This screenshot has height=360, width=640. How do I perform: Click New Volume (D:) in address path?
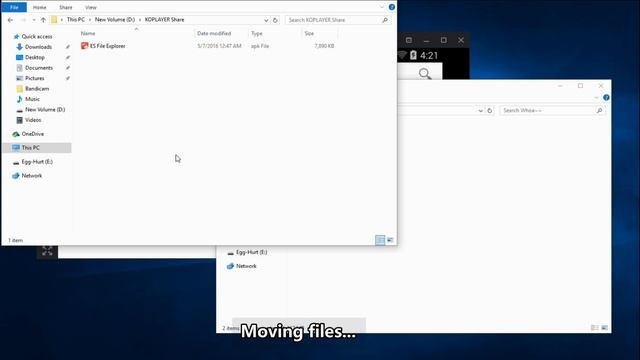click(115, 20)
